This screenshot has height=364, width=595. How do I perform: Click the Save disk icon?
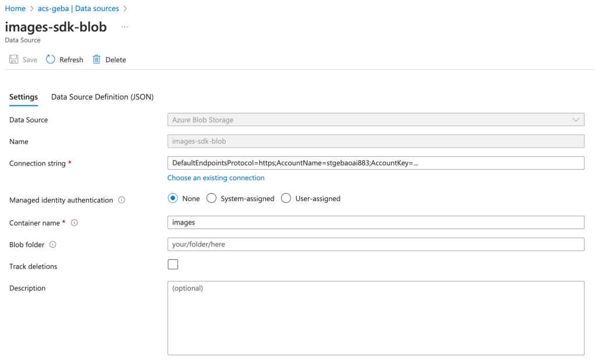pos(14,60)
